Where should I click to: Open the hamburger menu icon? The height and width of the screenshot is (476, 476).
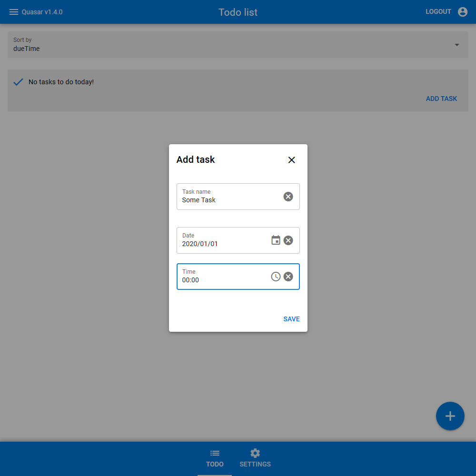point(14,12)
